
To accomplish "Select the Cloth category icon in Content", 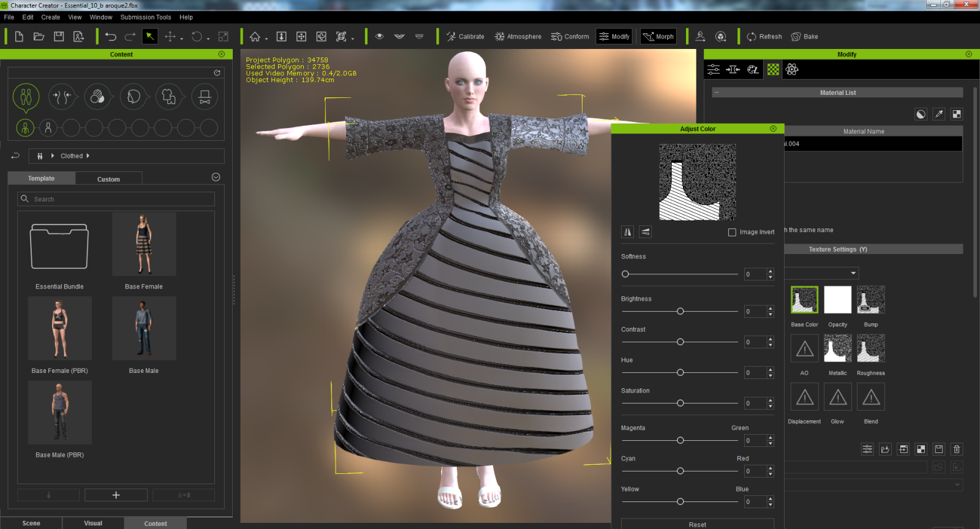I will [x=169, y=97].
